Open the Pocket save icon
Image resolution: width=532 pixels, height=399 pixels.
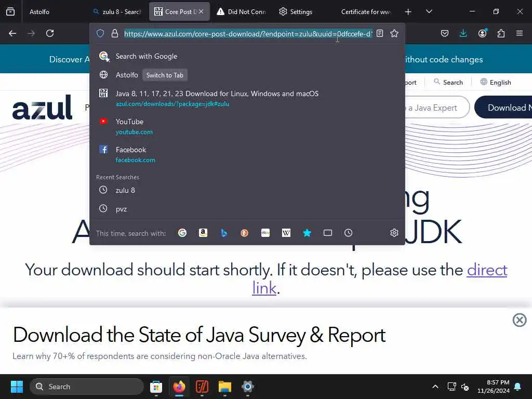point(445,33)
